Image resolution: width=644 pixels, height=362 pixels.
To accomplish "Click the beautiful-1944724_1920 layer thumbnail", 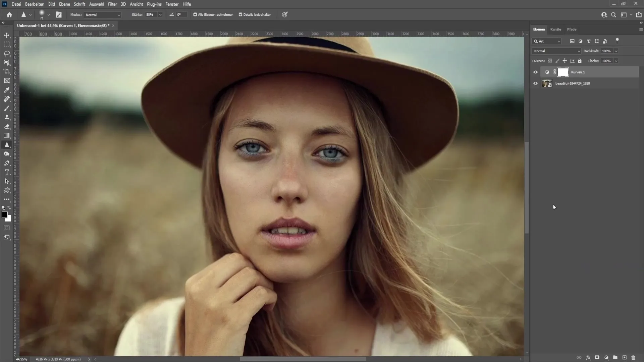I will [x=546, y=83].
